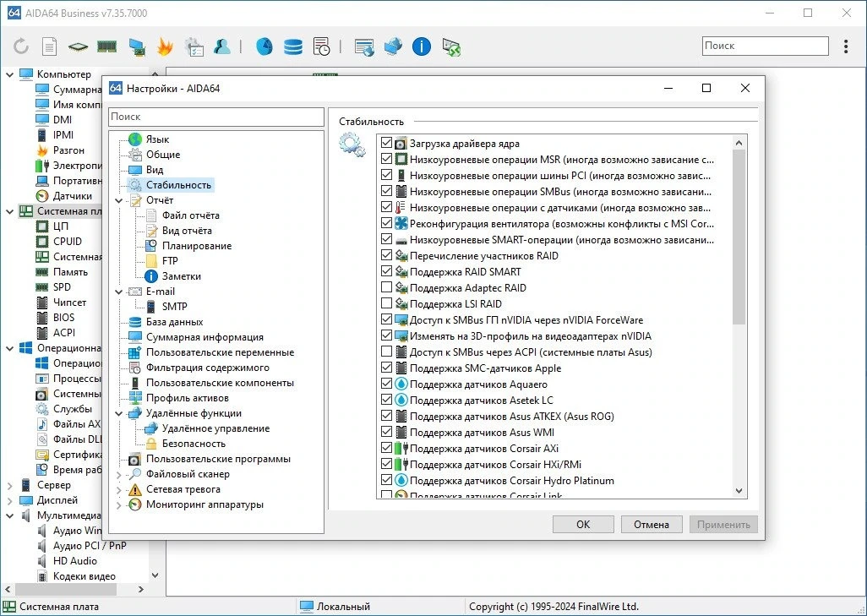Click the blue info circle toolbar icon
Screen dimensions: 867x616
pos(422,46)
